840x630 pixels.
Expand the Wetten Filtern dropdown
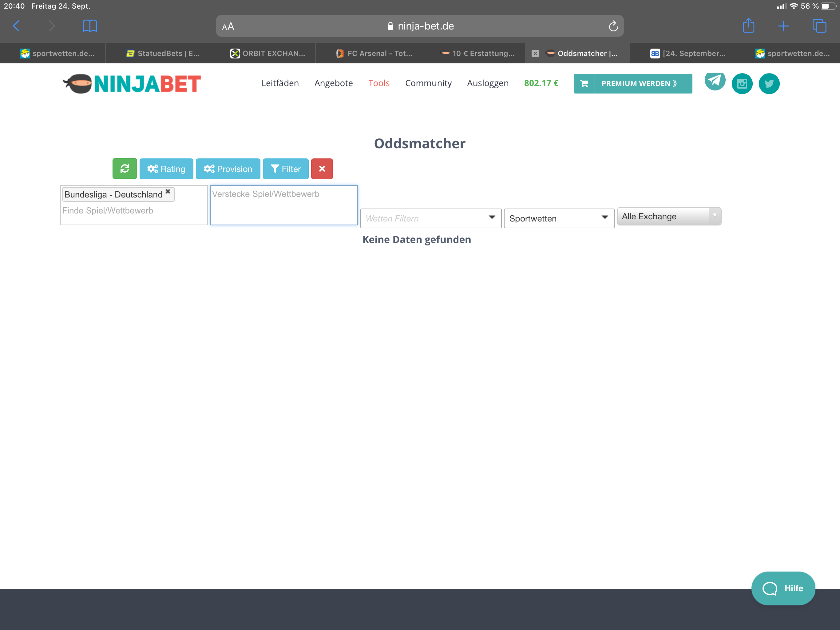click(x=431, y=218)
